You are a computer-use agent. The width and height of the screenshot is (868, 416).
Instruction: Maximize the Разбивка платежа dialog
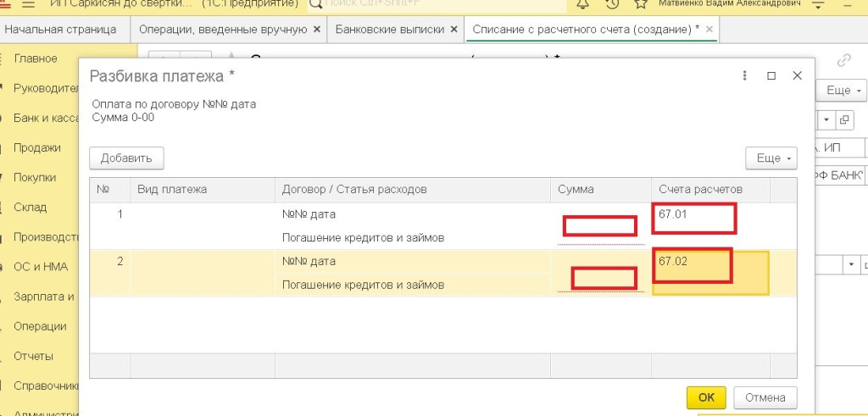pos(771,75)
